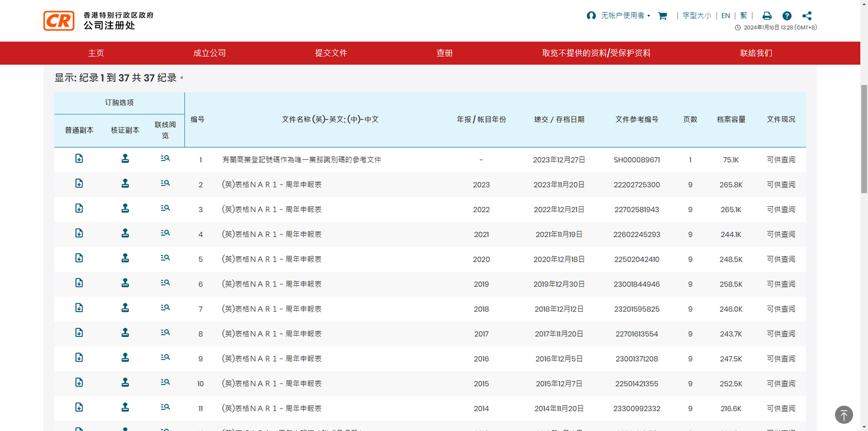
Task: Change text size via 字型大小
Action: [697, 16]
